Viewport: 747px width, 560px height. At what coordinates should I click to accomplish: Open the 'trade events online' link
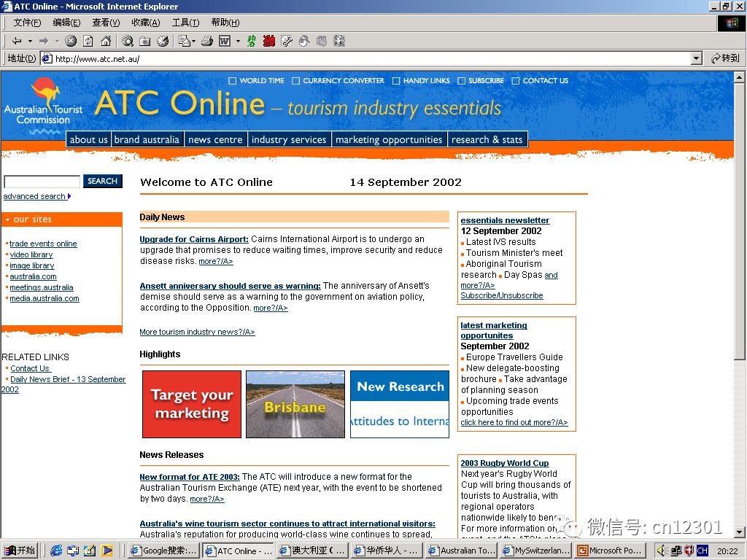(43, 244)
